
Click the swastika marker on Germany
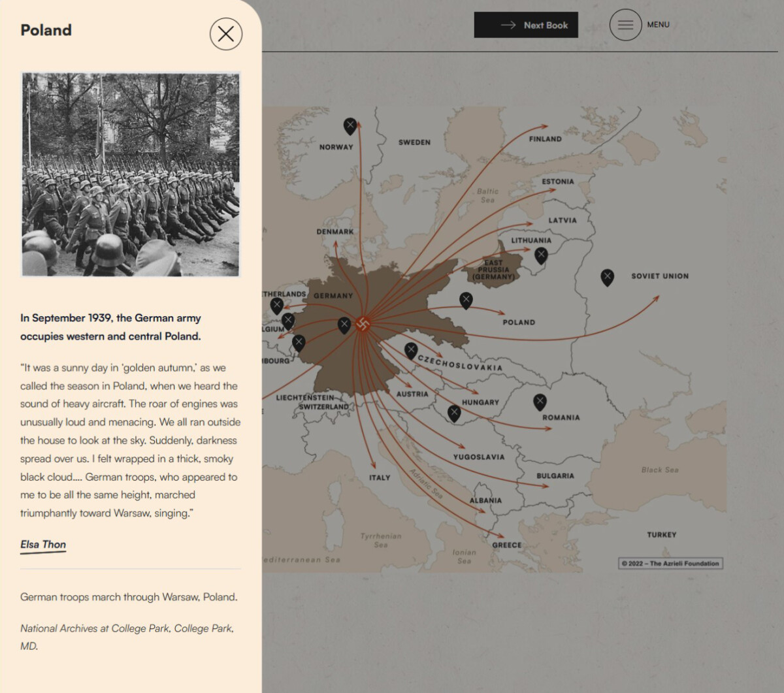(364, 323)
